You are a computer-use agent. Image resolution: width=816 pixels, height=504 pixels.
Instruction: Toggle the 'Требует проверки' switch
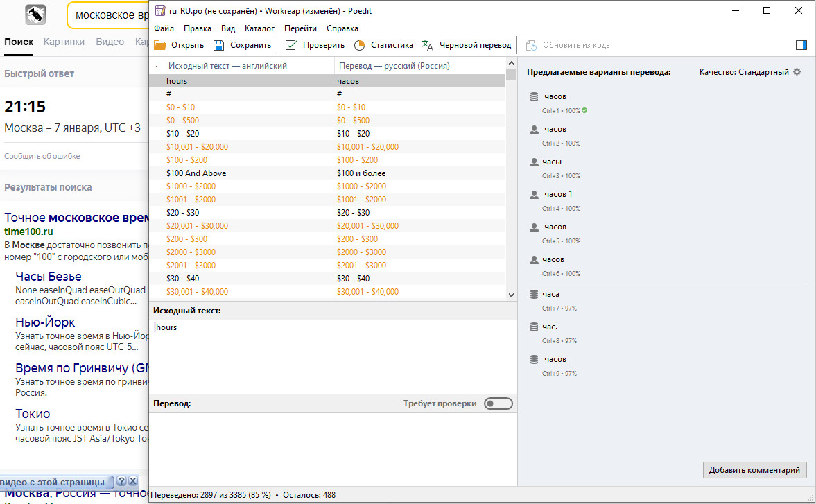tap(498, 403)
